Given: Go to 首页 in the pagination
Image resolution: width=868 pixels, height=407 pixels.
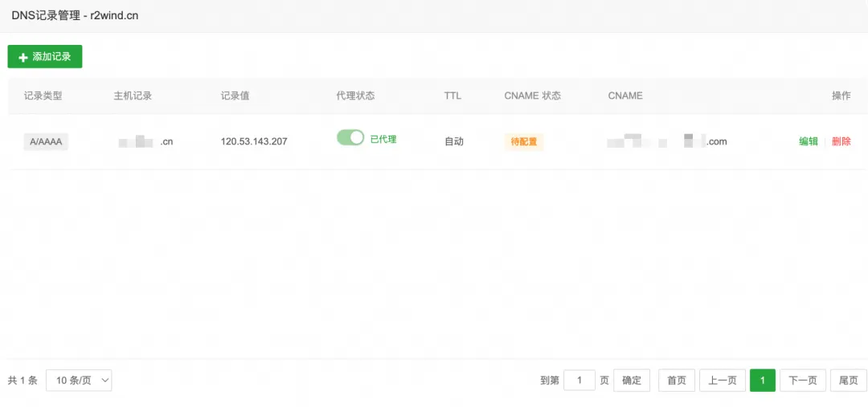Looking at the screenshot, I should (677, 381).
